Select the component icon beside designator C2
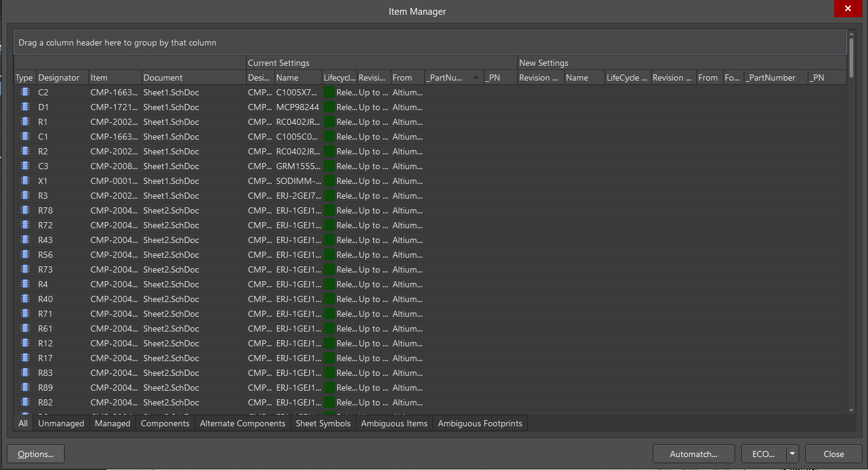 click(24, 92)
